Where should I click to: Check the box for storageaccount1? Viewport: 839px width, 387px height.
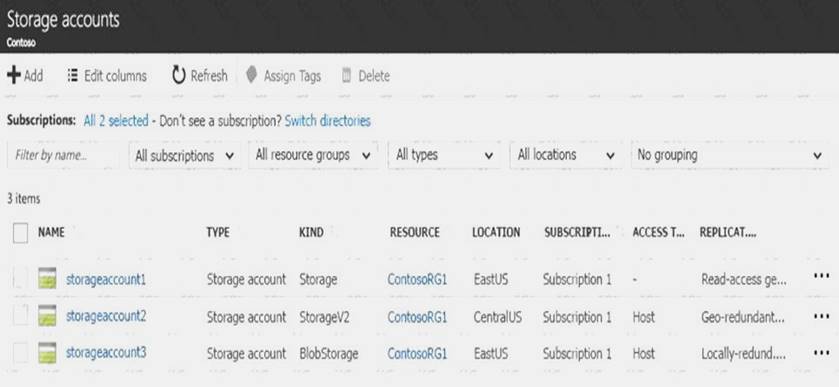tap(20, 279)
